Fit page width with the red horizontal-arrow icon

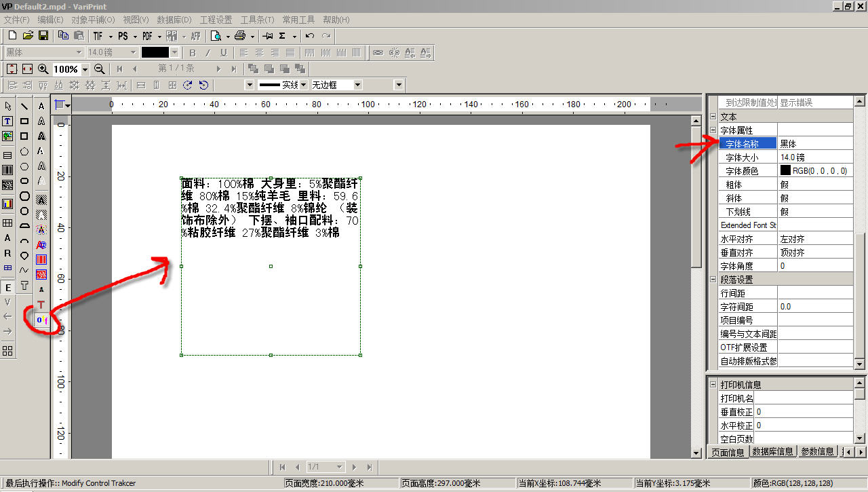pyautogui.click(x=27, y=69)
